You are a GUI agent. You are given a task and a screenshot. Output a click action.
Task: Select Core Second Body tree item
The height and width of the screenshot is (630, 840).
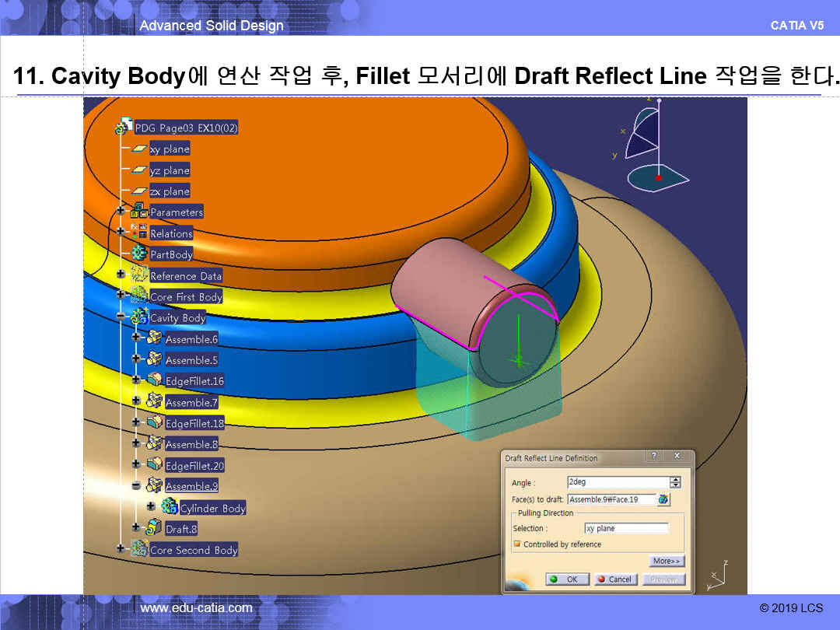click(194, 550)
